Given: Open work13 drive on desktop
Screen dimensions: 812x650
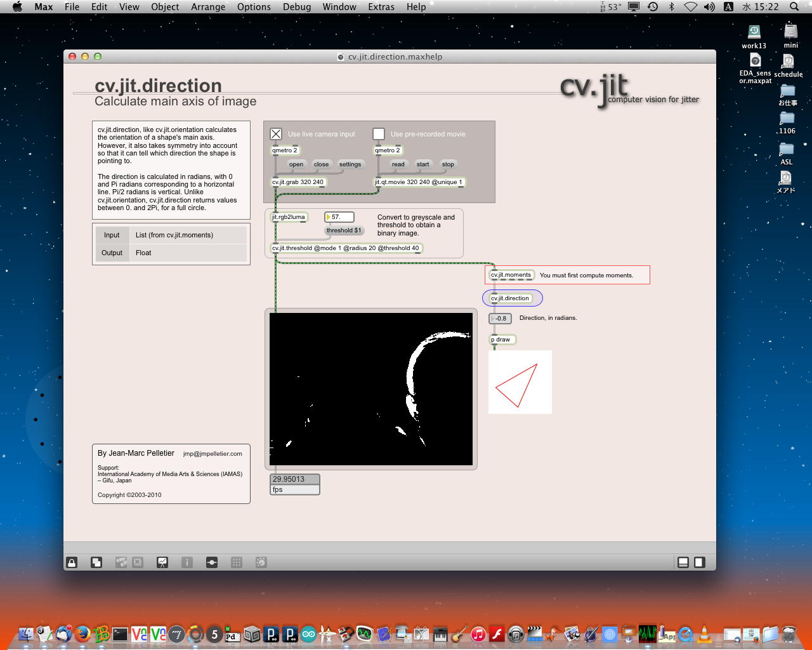Looking at the screenshot, I should pos(754,36).
